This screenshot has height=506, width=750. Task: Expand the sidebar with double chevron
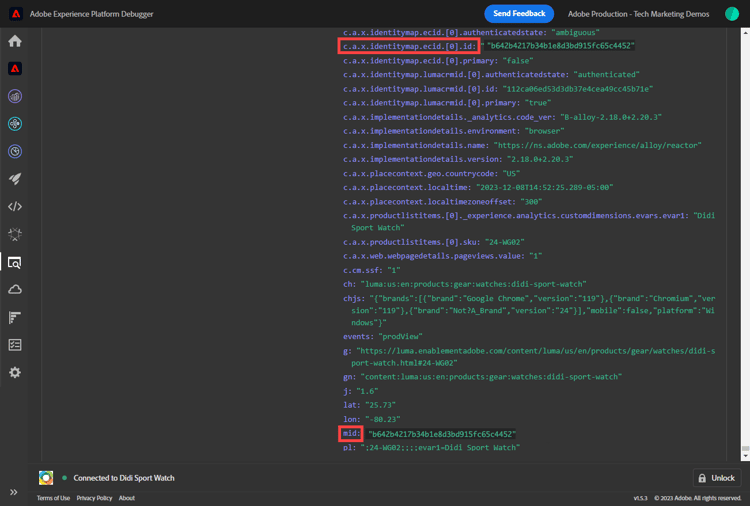(14, 492)
